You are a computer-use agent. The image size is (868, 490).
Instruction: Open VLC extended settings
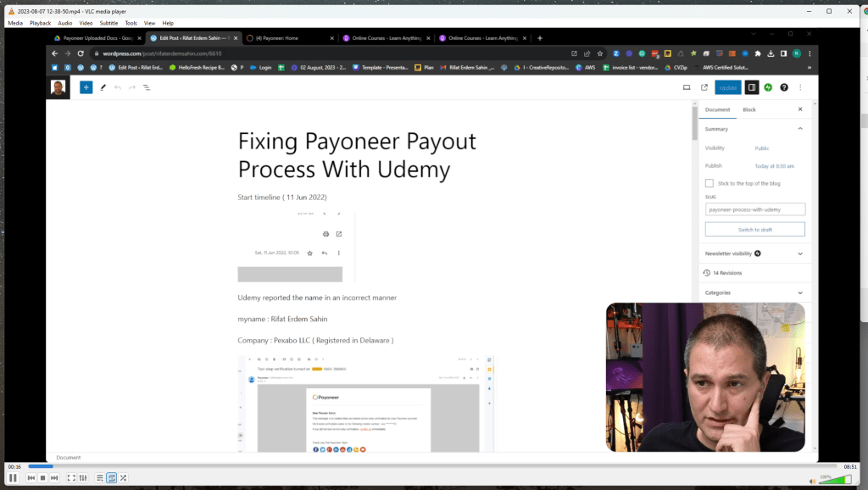point(83,478)
